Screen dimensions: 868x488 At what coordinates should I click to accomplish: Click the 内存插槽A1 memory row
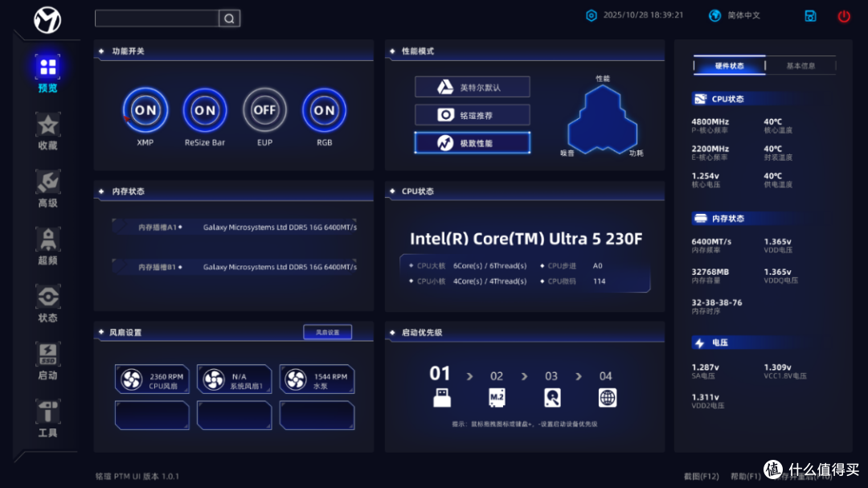tap(234, 227)
